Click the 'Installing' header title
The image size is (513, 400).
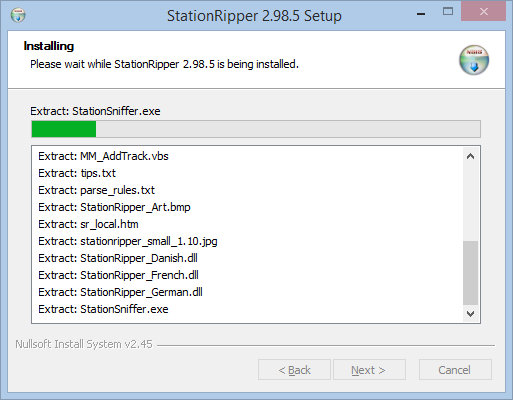coord(49,46)
